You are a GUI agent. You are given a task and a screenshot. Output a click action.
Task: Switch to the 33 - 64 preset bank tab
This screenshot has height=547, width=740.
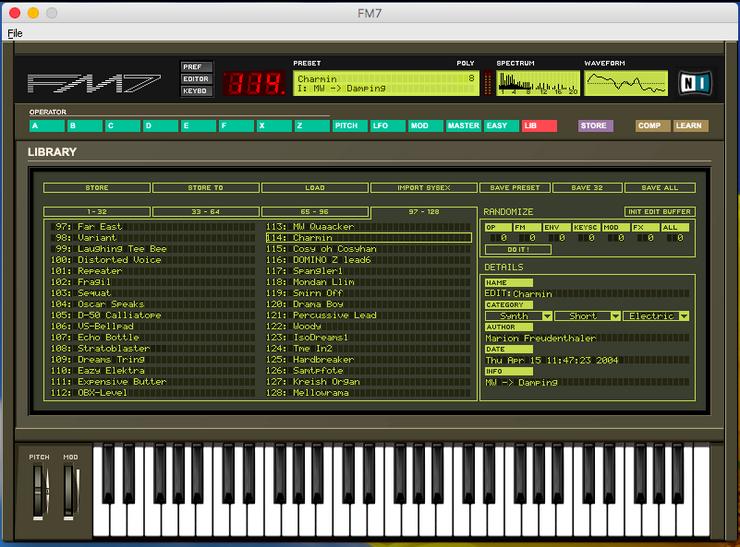(x=206, y=212)
